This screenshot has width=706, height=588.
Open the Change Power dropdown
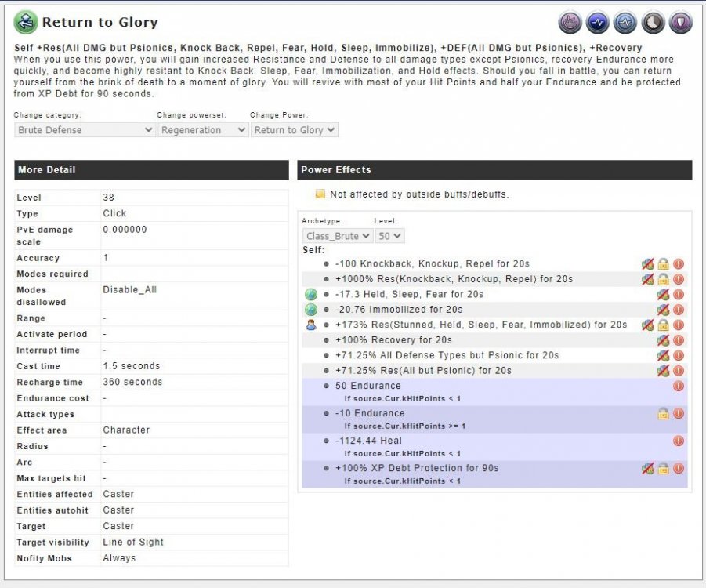(295, 130)
